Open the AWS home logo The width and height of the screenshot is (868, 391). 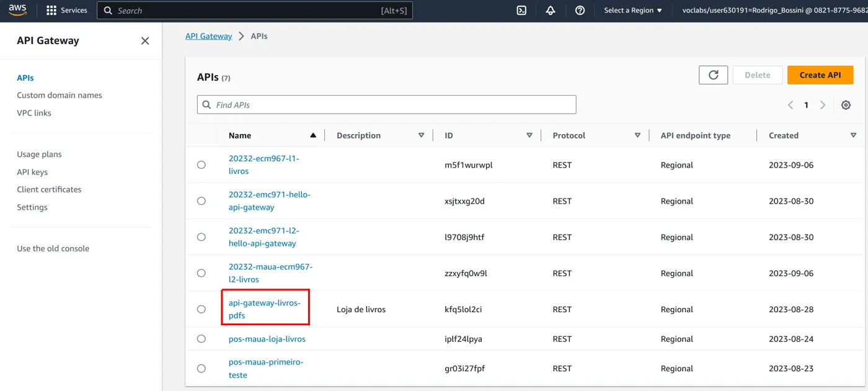click(x=17, y=11)
